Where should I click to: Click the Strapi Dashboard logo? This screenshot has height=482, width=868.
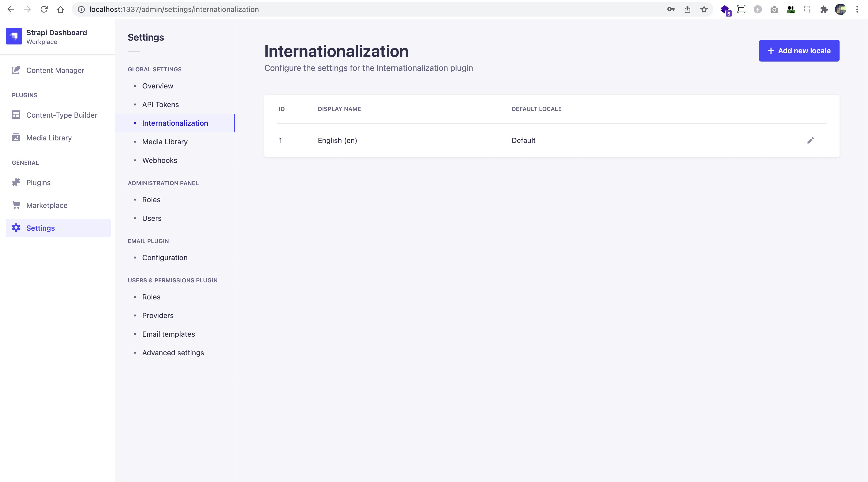pos(14,36)
